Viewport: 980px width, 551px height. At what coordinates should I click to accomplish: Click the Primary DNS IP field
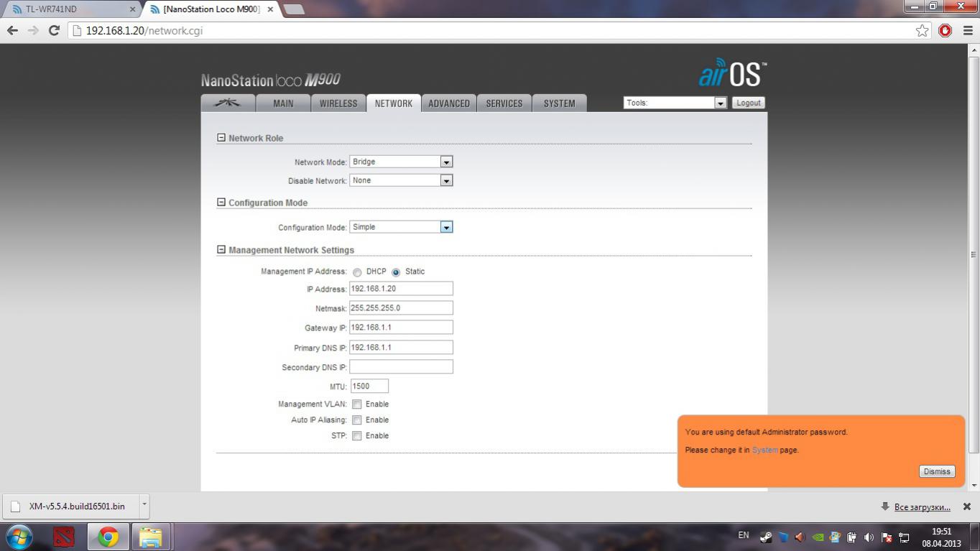(x=401, y=347)
